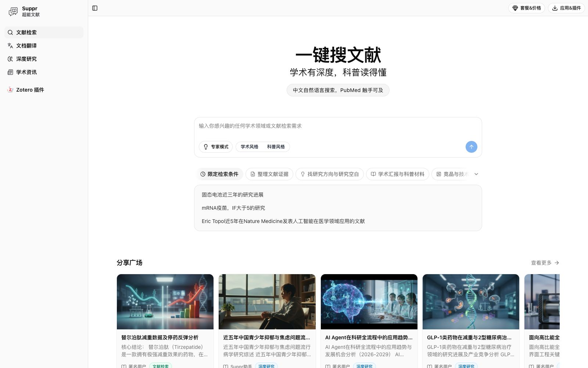Open the Zotero 插件 entry
This screenshot has width=588, height=368.
44,90
